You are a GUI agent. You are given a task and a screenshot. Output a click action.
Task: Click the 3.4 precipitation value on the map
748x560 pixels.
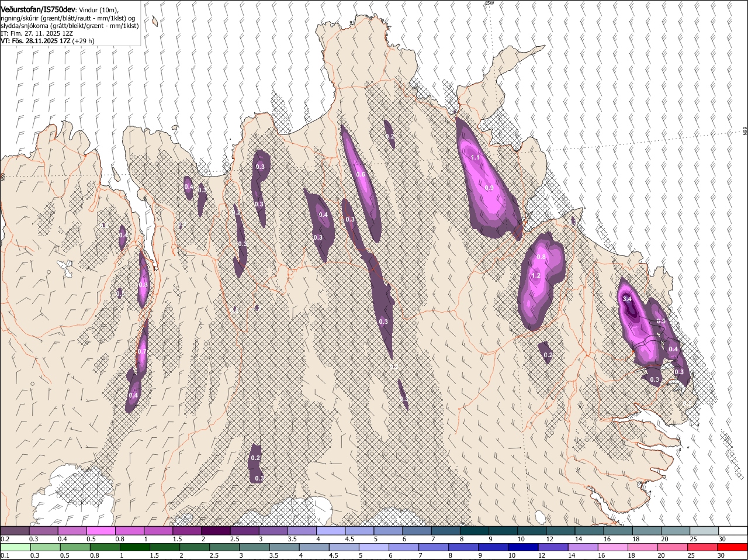tap(628, 299)
